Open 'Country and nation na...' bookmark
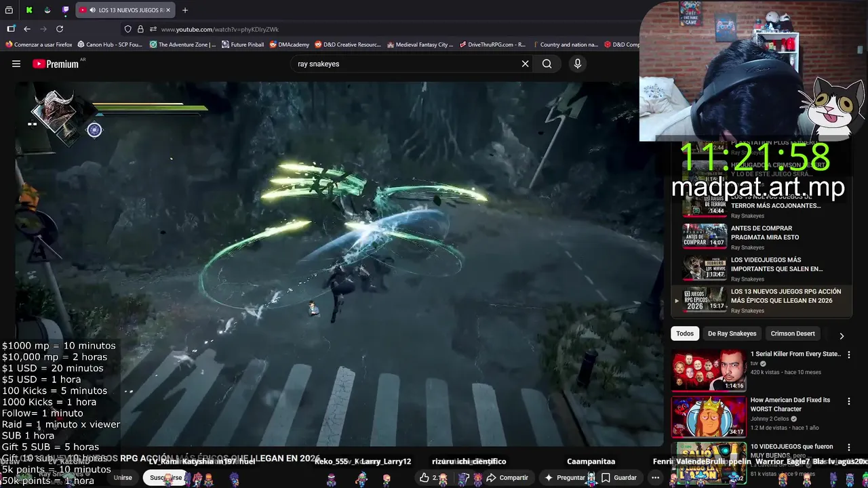868x488 pixels. 565,45
